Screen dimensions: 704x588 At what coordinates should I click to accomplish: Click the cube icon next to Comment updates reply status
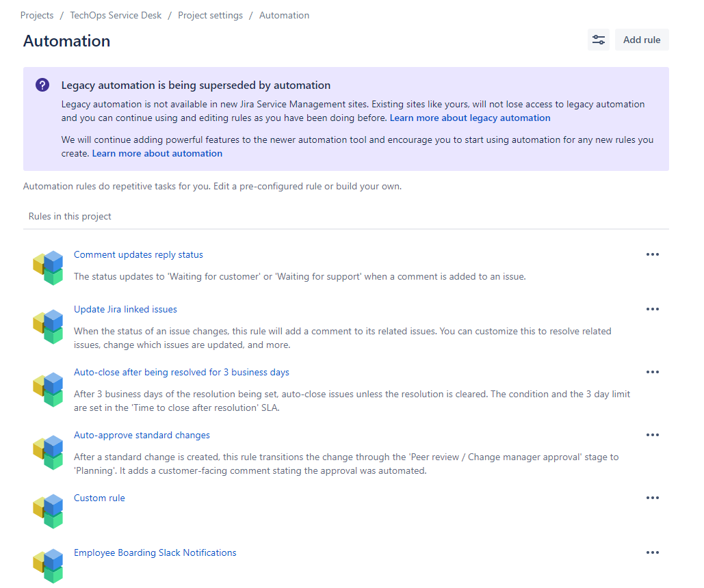tap(48, 267)
